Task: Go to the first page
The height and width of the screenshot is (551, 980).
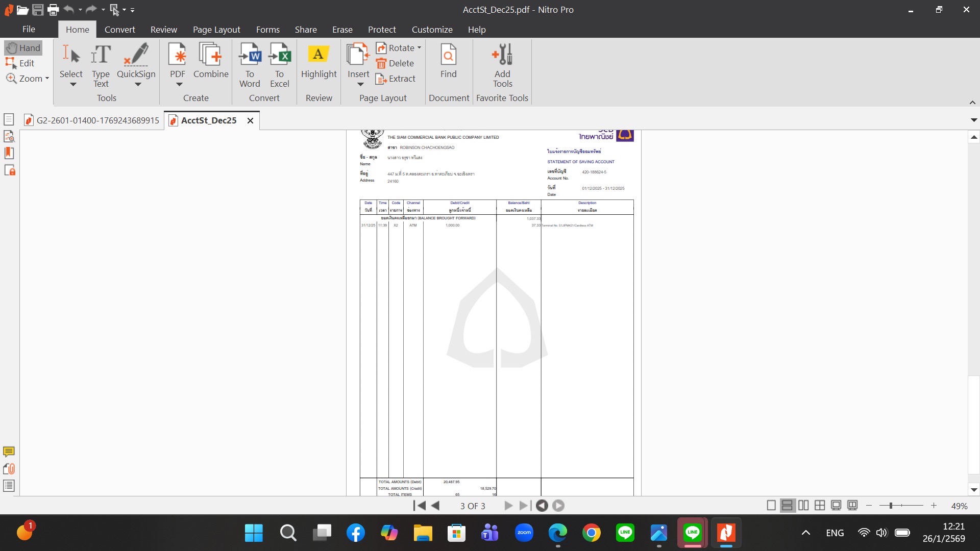Action: point(419,506)
